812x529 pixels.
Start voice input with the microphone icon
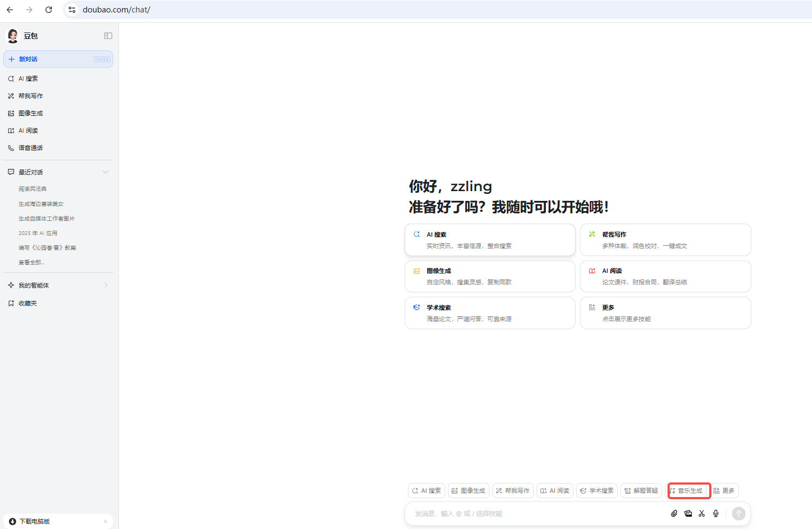coord(716,513)
